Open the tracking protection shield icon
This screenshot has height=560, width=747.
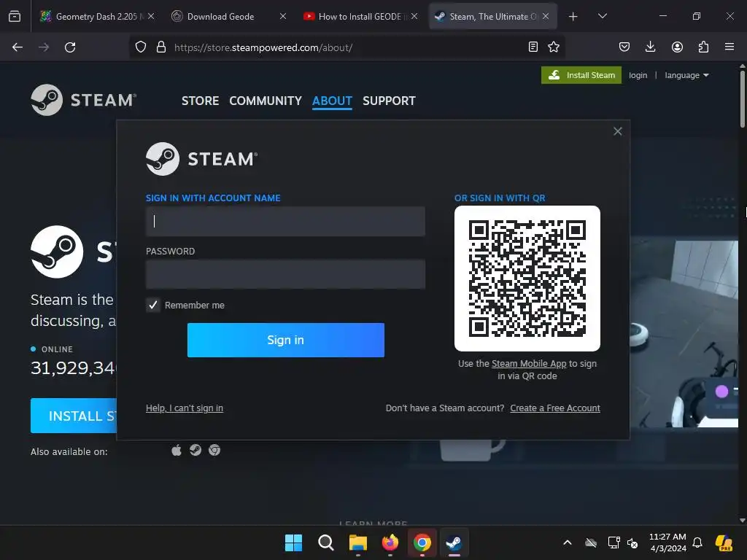click(x=141, y=47)
